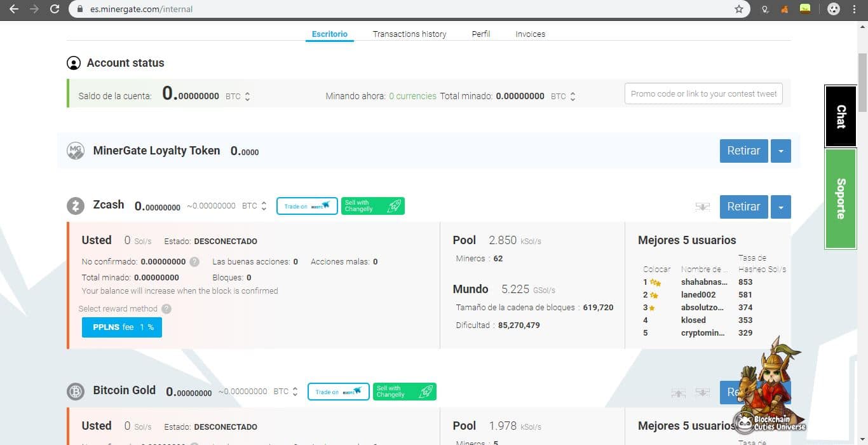Viewport: 868px width, 445px height.
Task: Click the Bitcoin Gold Pool 1.978 kSol/s value
Action: tap(515, 426)
